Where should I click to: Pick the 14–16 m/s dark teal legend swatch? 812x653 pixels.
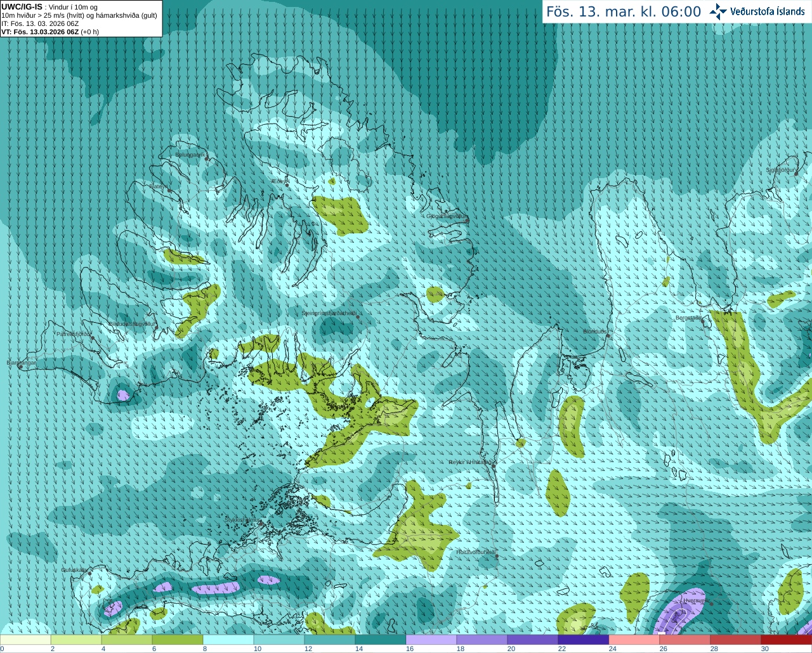(381, 640)
